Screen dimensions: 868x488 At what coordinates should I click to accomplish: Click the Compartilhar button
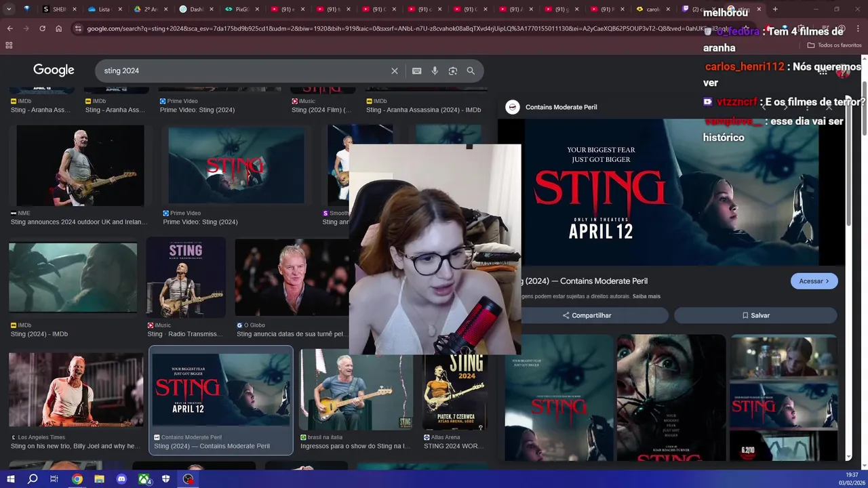587,315
